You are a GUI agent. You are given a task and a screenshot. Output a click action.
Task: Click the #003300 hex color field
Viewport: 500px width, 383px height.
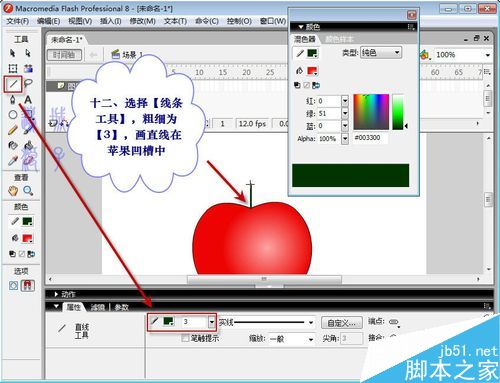point(370,138)
